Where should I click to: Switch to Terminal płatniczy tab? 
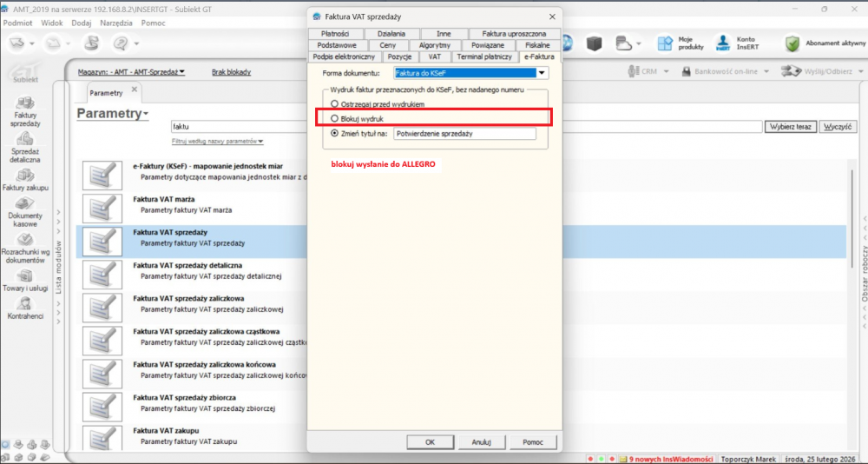485,56
